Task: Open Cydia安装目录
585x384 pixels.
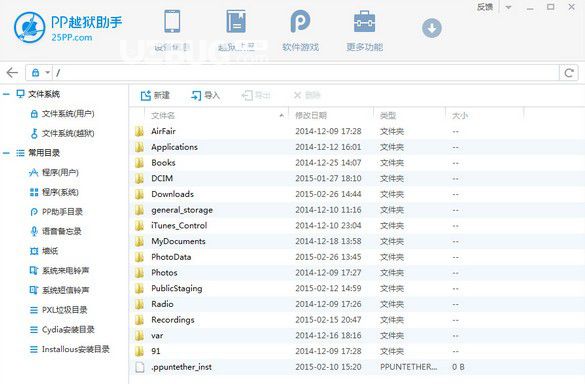Action: point(62,330)
